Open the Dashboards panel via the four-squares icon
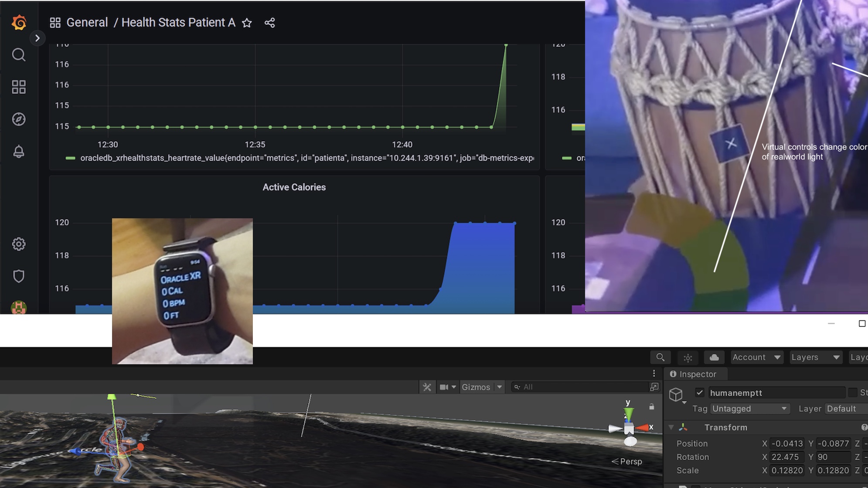This screenshot has width=868, height=488. (19, 86)
